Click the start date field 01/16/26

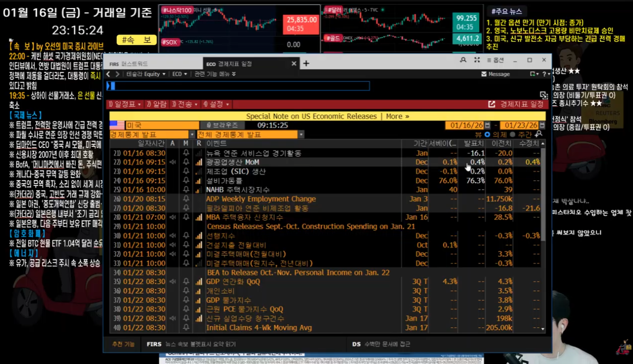pos(464,125)
